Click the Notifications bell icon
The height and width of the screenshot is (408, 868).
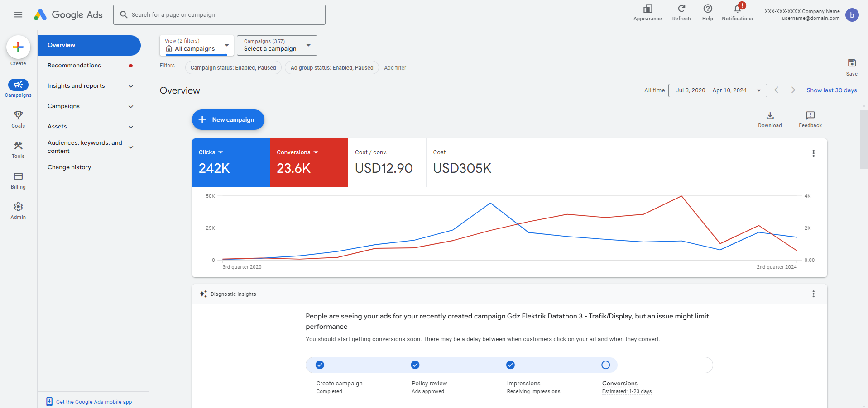click(x=737, y=9)
